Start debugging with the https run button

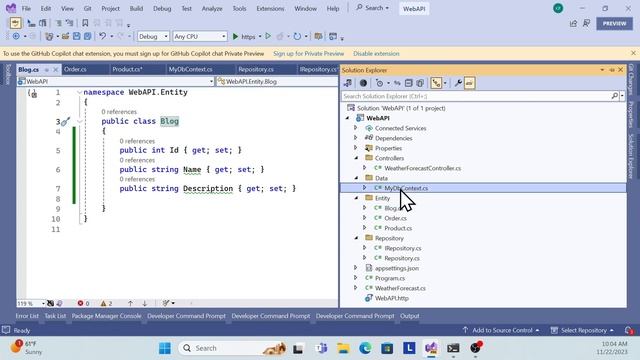[244, 37]
